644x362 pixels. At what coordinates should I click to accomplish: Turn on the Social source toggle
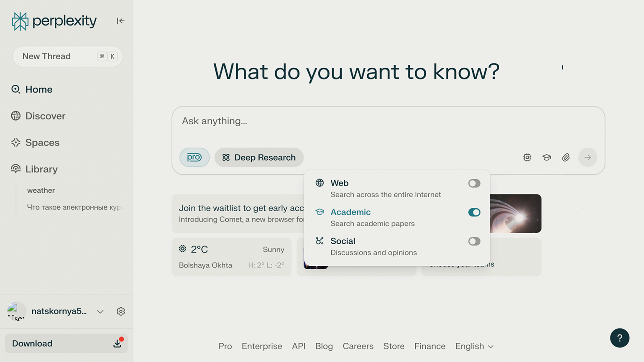click(x=474, y=241)
